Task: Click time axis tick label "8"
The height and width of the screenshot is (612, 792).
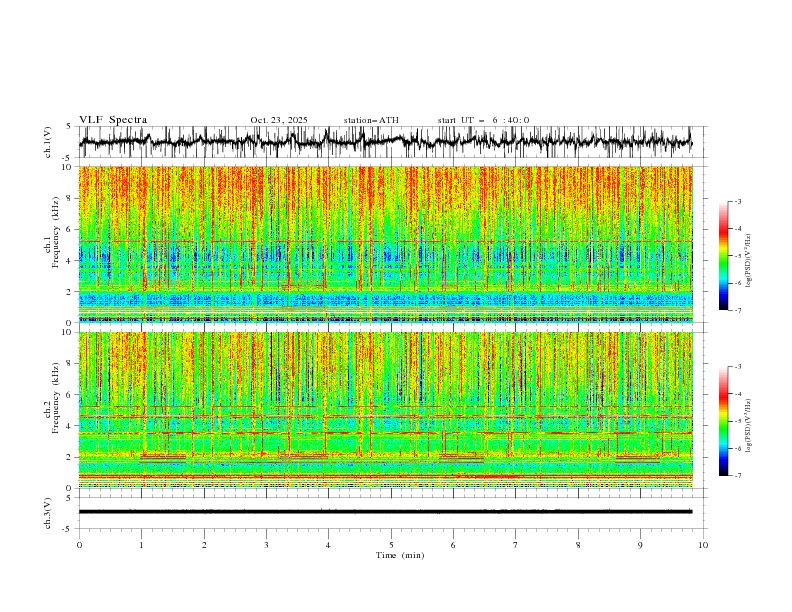Action: (x=578, y=545)
